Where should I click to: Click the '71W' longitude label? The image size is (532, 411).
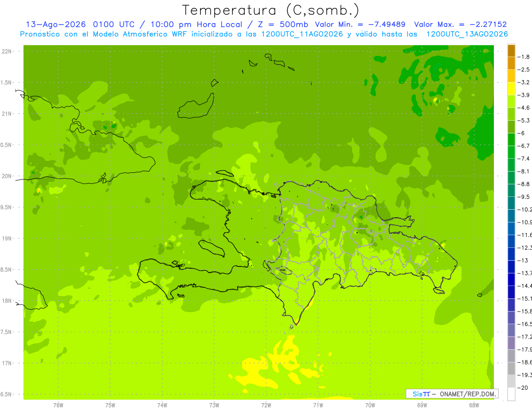pyautogui.click(x=318, y=405)
